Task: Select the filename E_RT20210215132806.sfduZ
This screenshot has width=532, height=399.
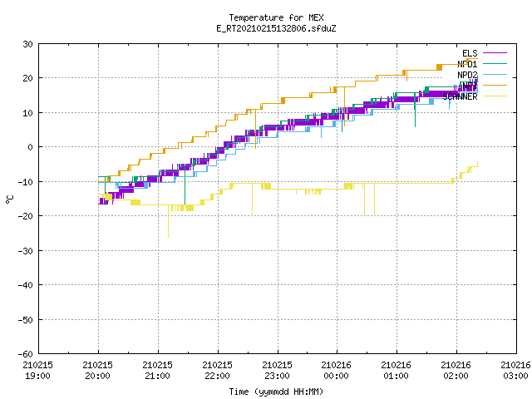Action: (x=276, y=28)
